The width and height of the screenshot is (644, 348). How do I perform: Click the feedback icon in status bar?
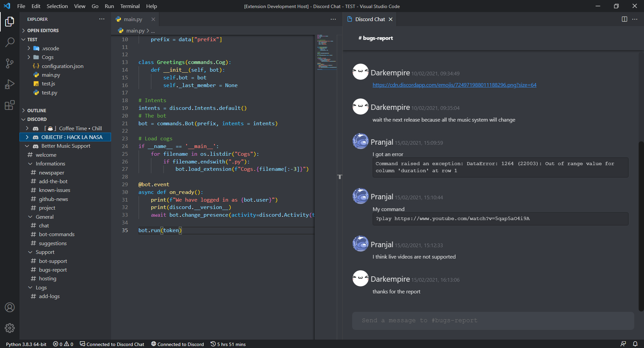point(623,344)
